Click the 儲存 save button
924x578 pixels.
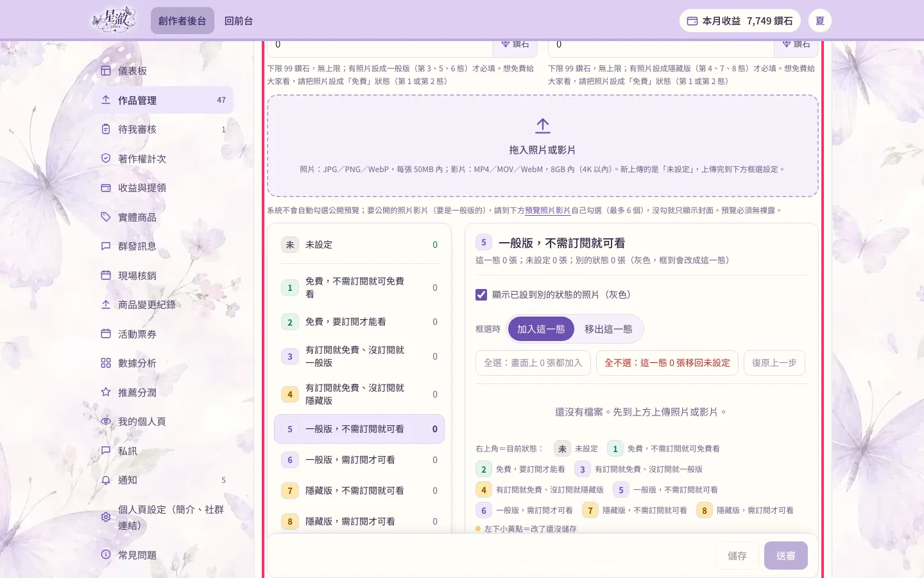737,556
